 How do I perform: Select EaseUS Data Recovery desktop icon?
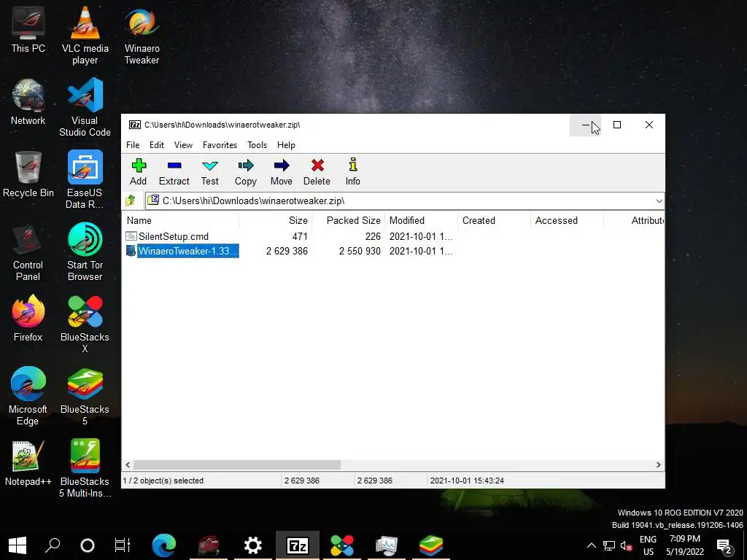click(x=85, y=181)
